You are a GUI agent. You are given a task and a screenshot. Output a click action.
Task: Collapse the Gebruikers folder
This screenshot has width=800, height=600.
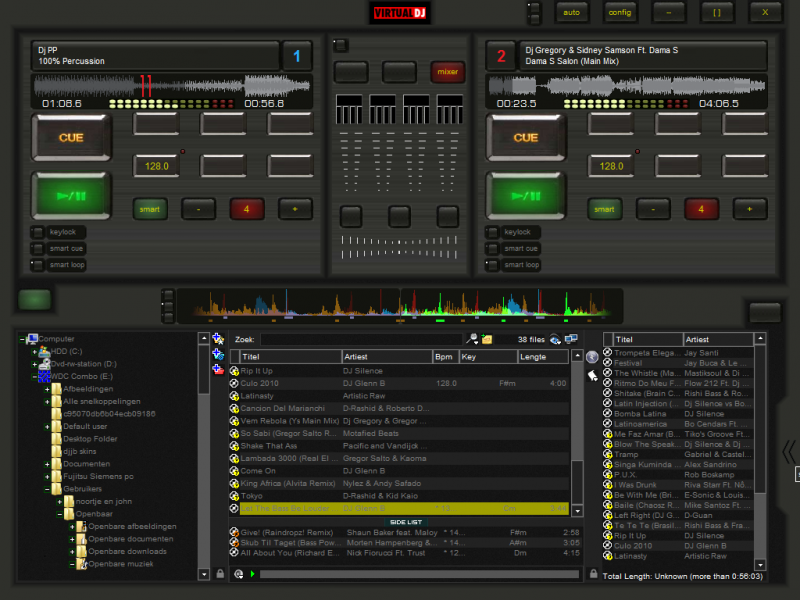[47, 489]
